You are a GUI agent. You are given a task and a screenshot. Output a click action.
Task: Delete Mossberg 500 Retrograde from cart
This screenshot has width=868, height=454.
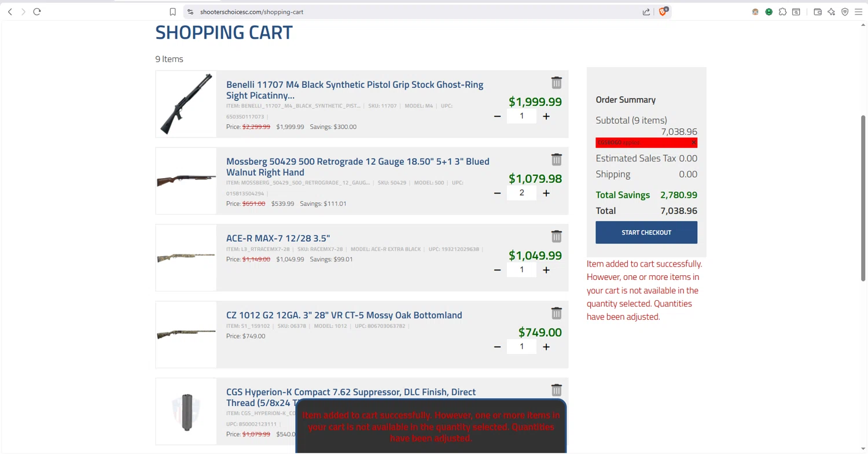[x=556, y=160]
